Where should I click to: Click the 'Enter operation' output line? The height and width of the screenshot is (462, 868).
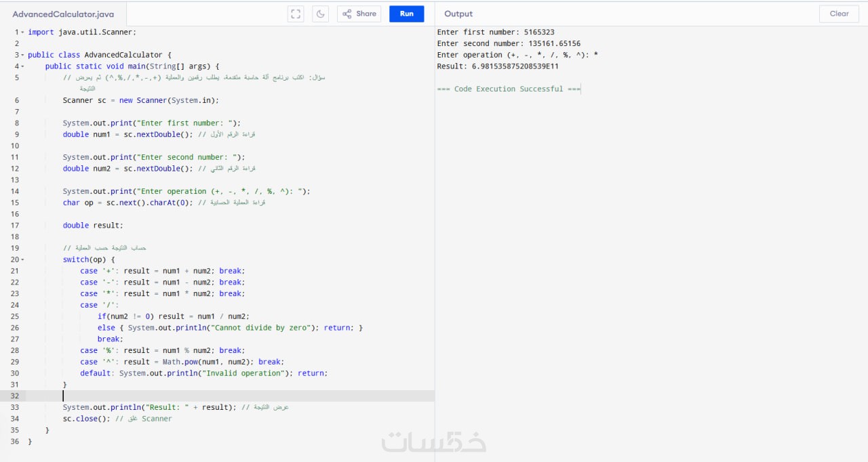pyautogui.click(x=517, y=55)
